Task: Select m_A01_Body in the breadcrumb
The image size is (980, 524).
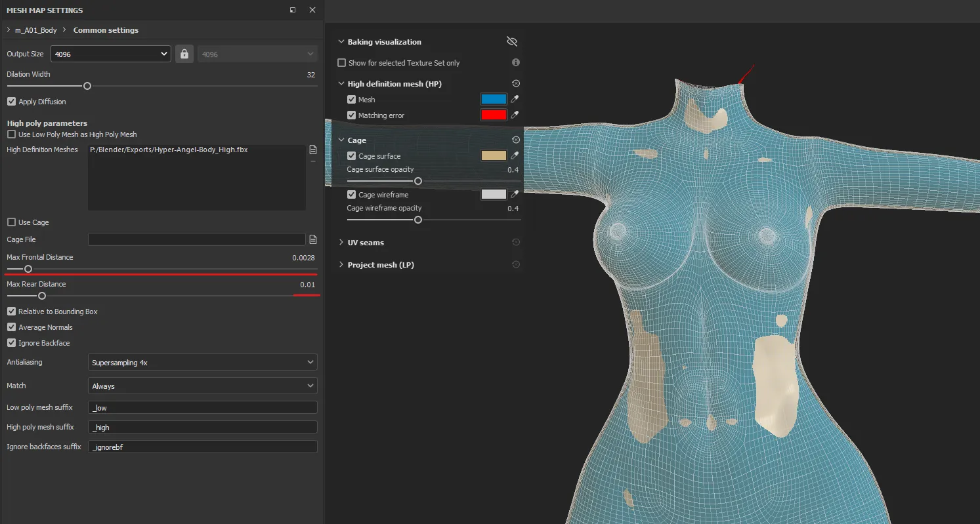Action: point(36,30)
